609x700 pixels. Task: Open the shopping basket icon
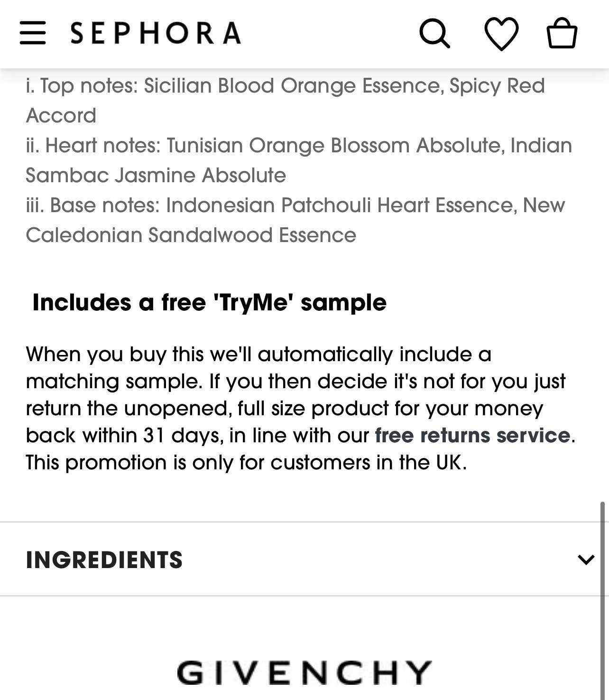[562, 33]
